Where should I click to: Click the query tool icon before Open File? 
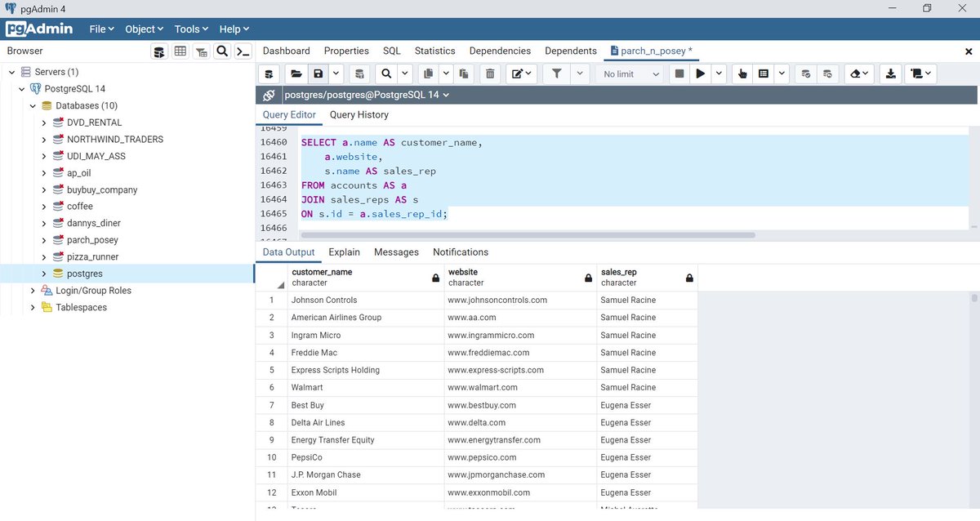(x=269, y=73)
